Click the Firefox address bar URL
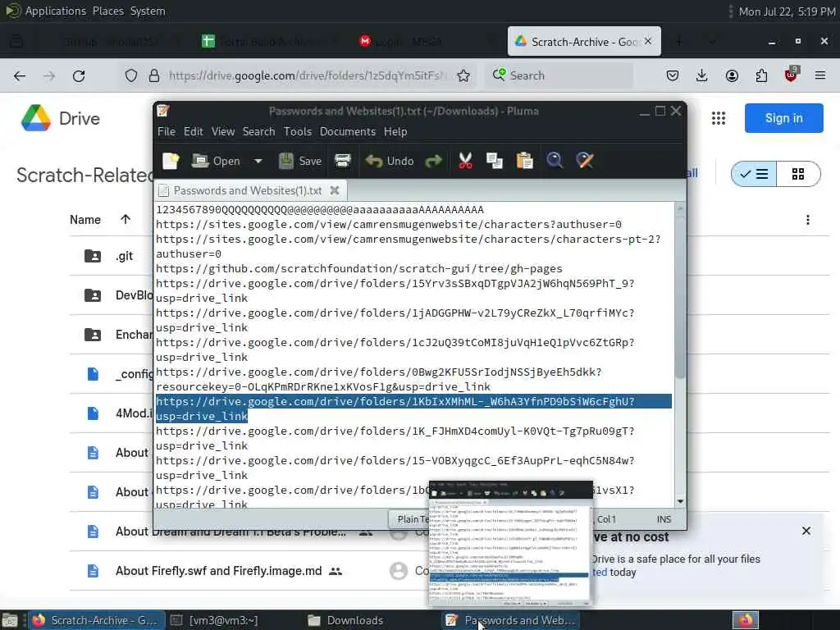 308,75
